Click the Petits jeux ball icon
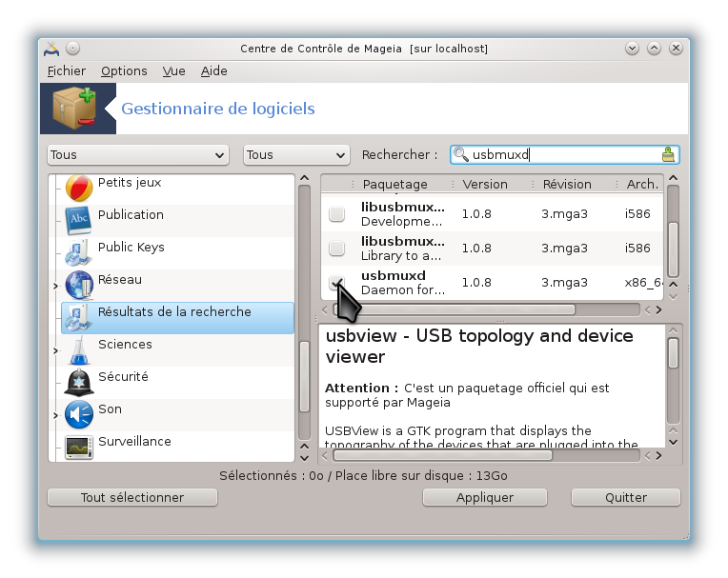The height and width of the screenshot is (578, 728). [79, 189]
